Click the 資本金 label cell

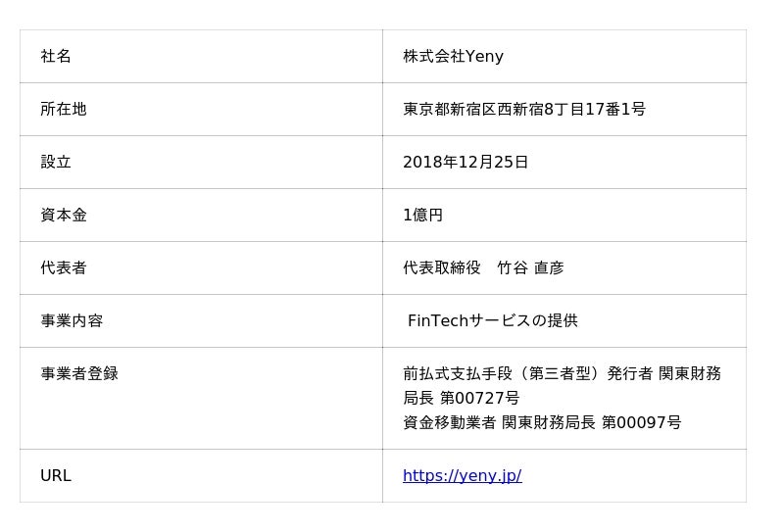click(64, 216)
